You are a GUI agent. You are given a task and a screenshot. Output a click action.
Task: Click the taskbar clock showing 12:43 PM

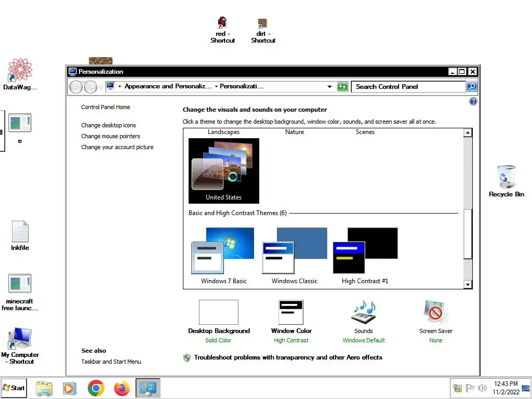[506, 388]
